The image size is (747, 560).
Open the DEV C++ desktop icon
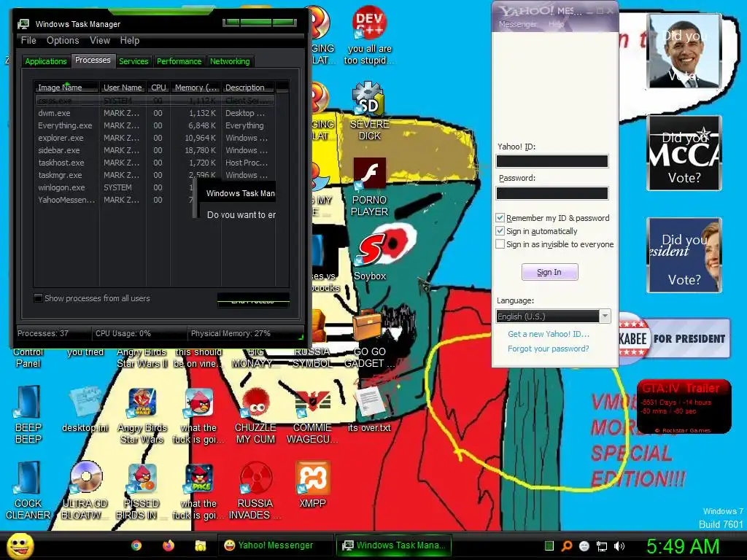pos(369,23)
